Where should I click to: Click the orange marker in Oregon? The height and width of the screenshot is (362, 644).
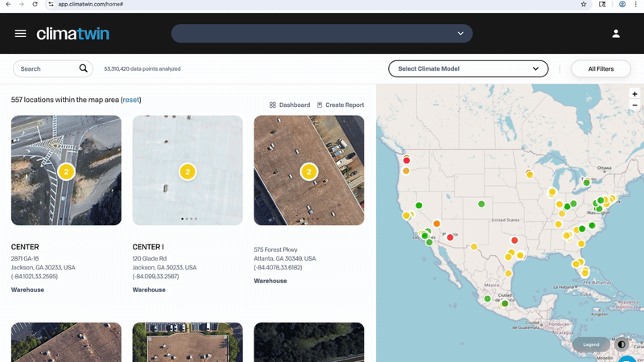click(407, 171)
